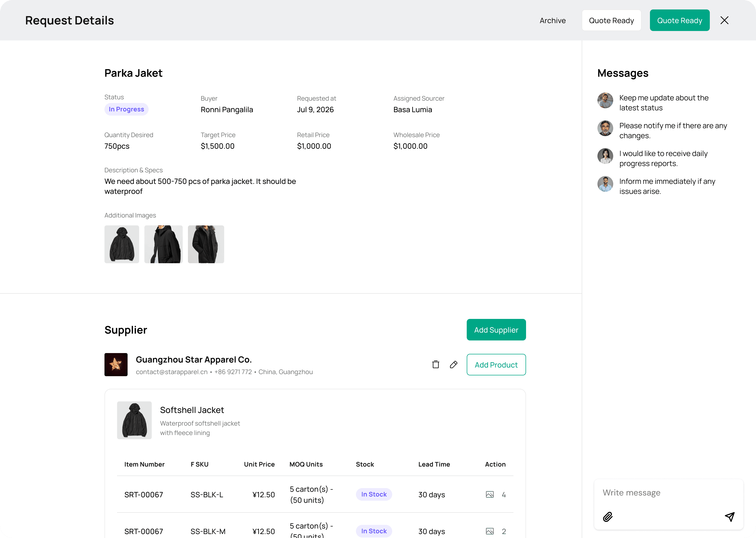This screenshot has height=538, width=756.
Task: Click the Parka Jaket request title
Action: click(x=133, y=73)
